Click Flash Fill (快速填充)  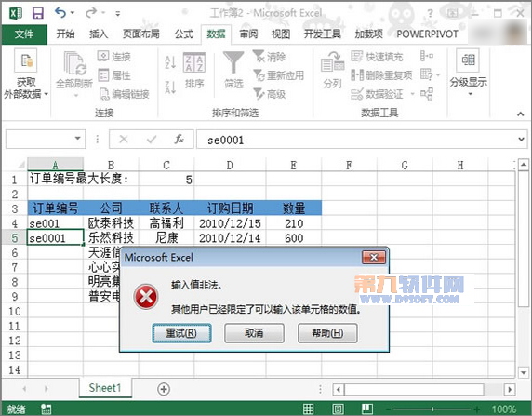[x=377, y=57]
